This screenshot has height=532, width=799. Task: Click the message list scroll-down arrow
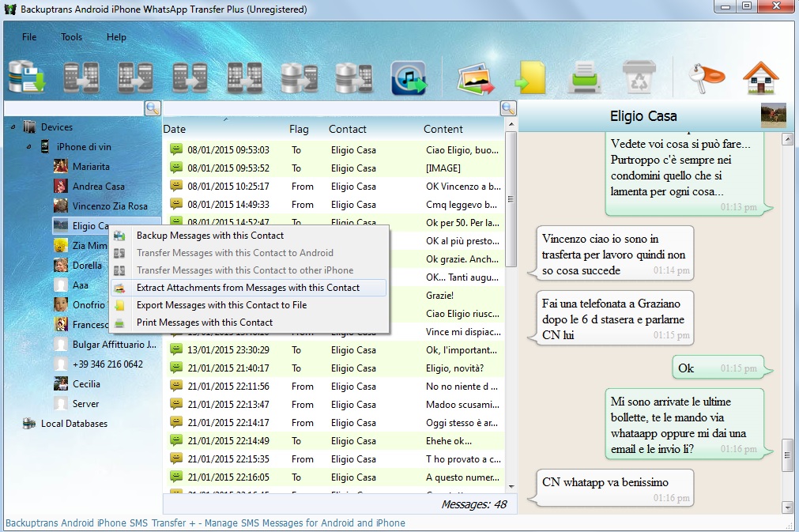tap(511, 487)
